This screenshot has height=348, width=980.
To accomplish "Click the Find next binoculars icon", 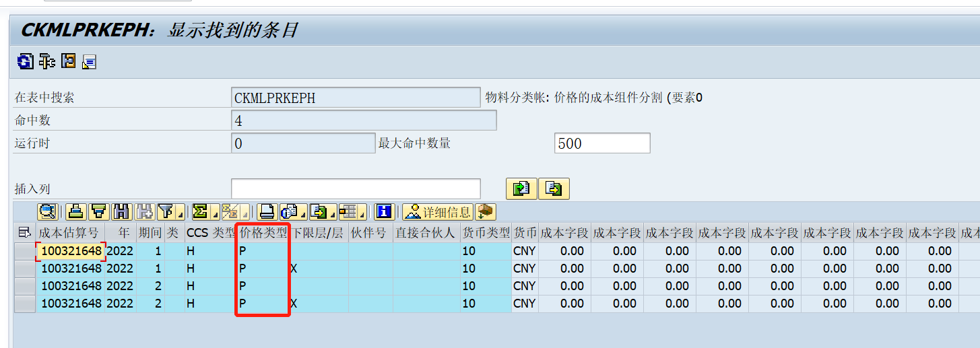I will (145, 212).
